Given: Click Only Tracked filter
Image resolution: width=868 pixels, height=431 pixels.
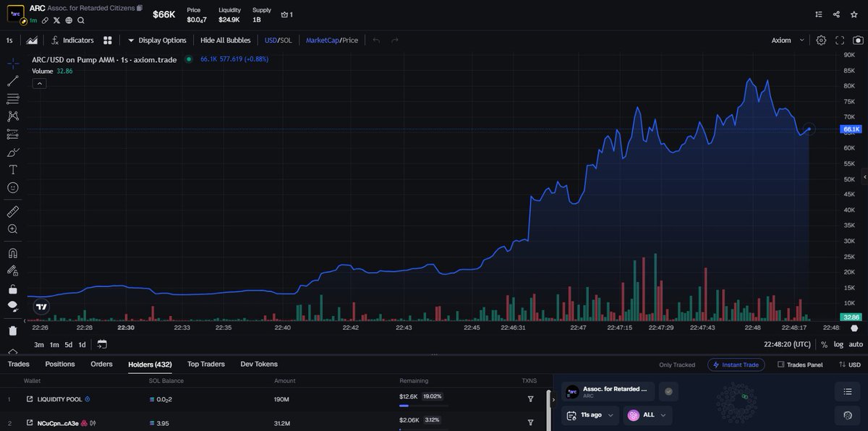Looking at the screenshot, I should [676, 364].
